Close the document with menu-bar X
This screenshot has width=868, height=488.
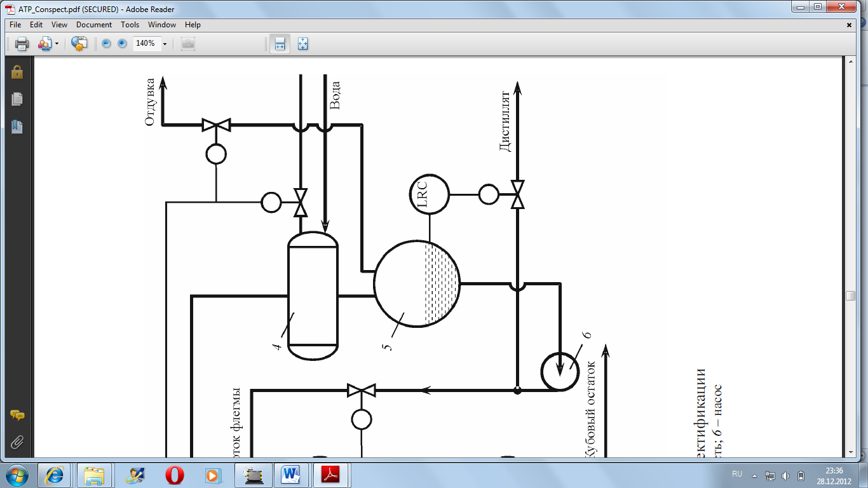click(x=850, y=25)
